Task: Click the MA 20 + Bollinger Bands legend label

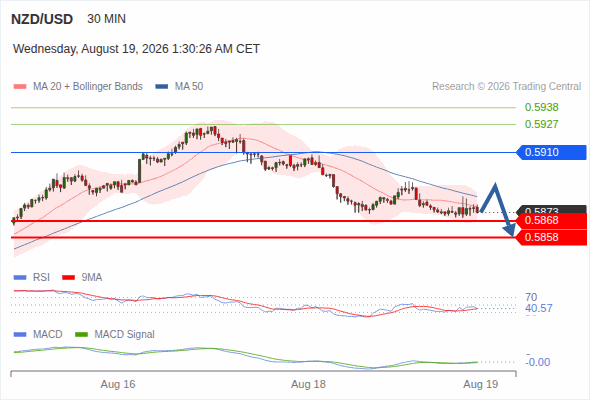Action: coord(88,87)
